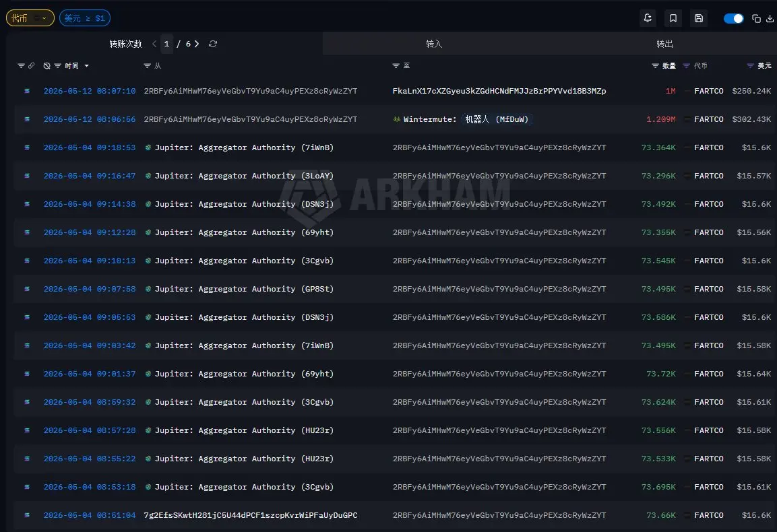Click the download icon at top right
The image size is (777, 532).
[x=770, y=18]
